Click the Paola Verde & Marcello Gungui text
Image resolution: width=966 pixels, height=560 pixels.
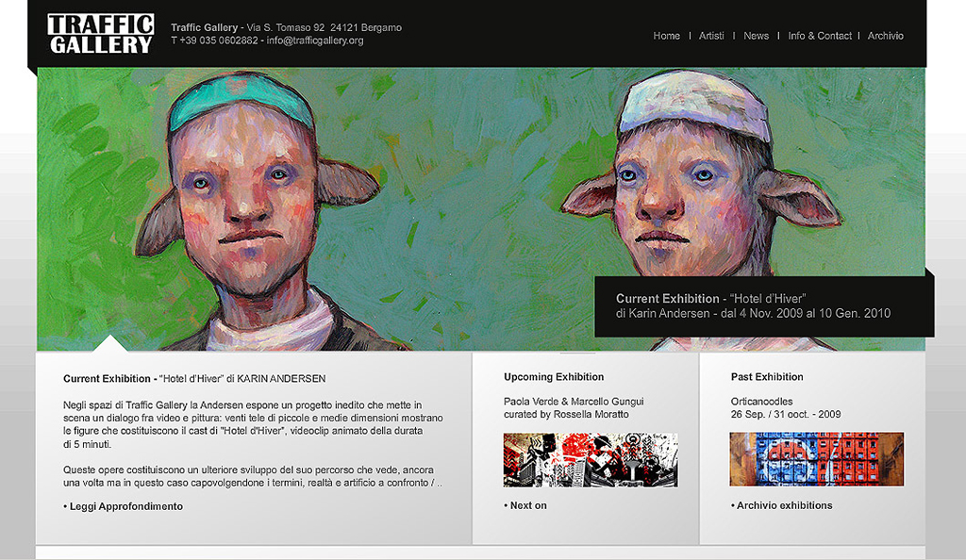click(574, 402)
